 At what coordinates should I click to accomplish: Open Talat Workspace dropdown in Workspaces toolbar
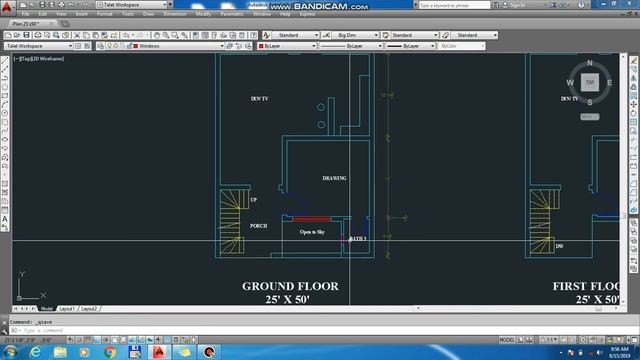click(x=38, y=46)
